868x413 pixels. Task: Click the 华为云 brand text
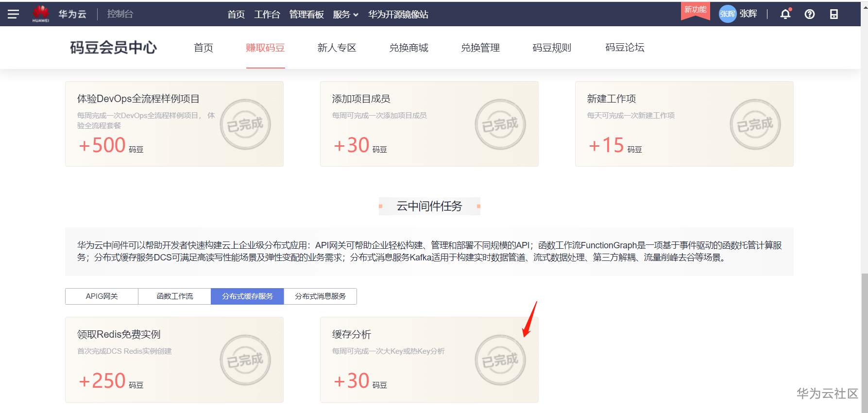(72, 14)
